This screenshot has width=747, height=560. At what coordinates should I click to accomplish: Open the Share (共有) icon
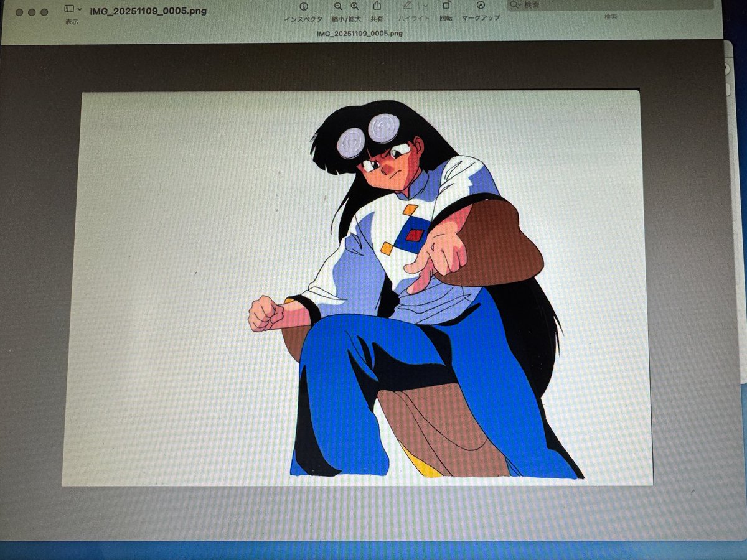click(377, 6)
